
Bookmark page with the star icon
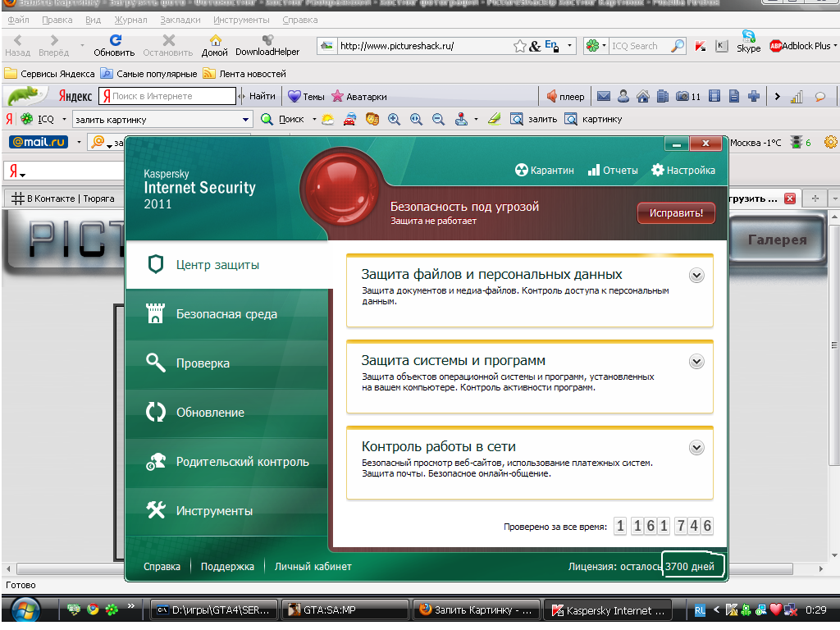tap(519, 46)
